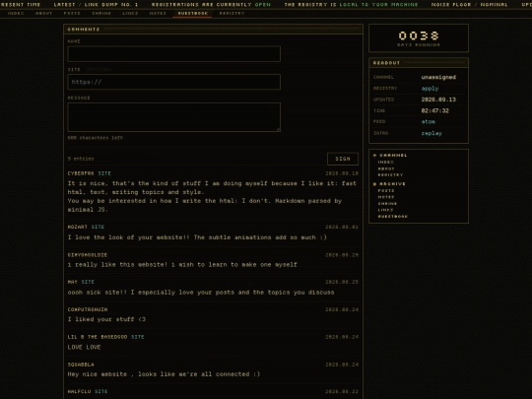Open MAY's SITE link

(88, 282)
